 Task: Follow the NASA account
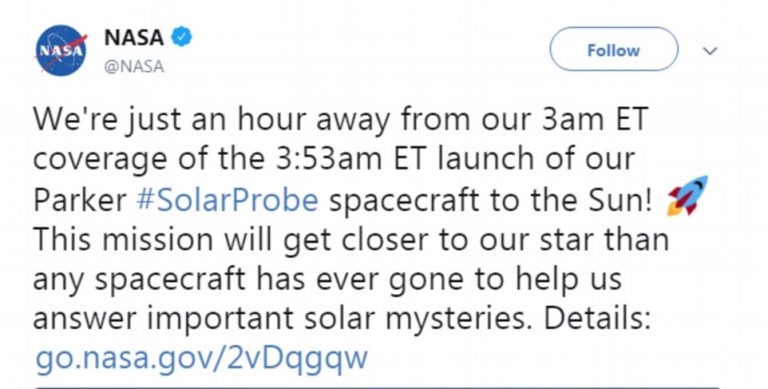pyautogui.click(x=614, y=49)
